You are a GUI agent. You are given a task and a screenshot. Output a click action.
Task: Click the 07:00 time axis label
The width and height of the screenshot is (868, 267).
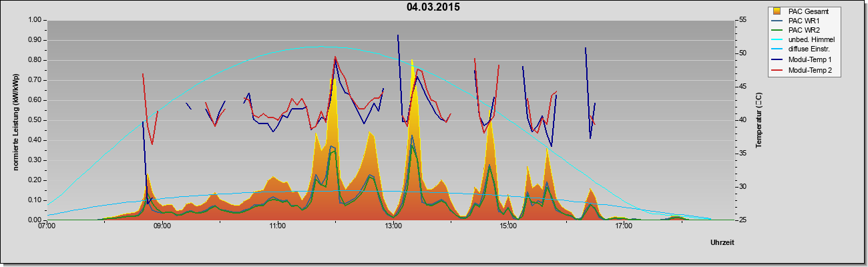coord(47,227)
